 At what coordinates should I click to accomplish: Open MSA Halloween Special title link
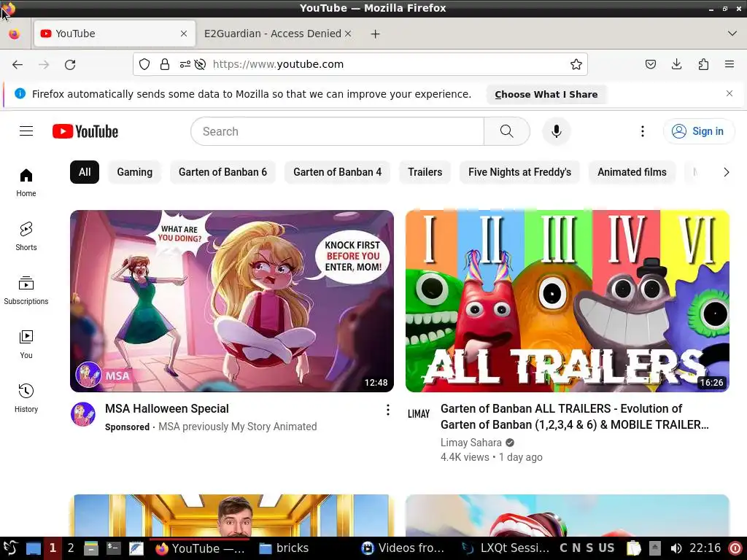click(167, 409)
